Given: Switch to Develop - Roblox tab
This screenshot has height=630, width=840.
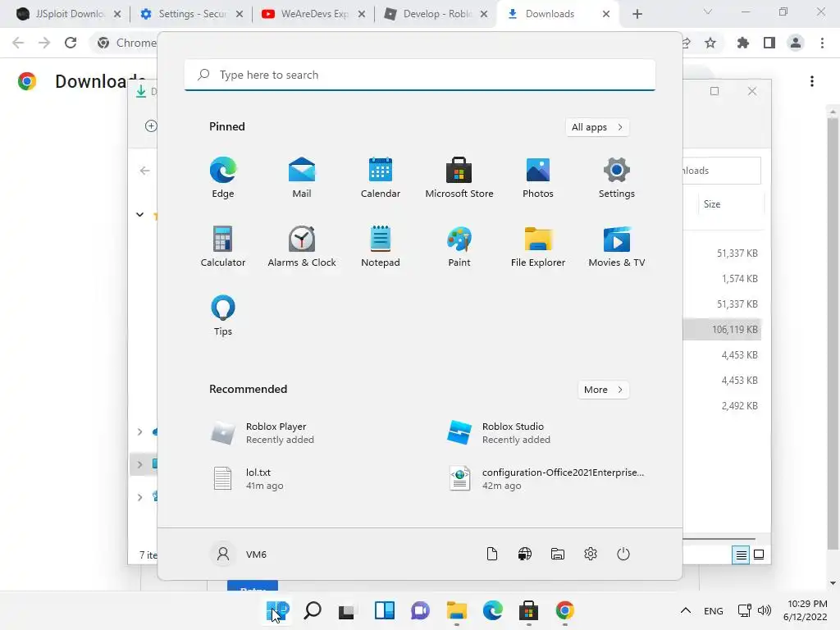Looking at the screenshot, I should point(436,14).
